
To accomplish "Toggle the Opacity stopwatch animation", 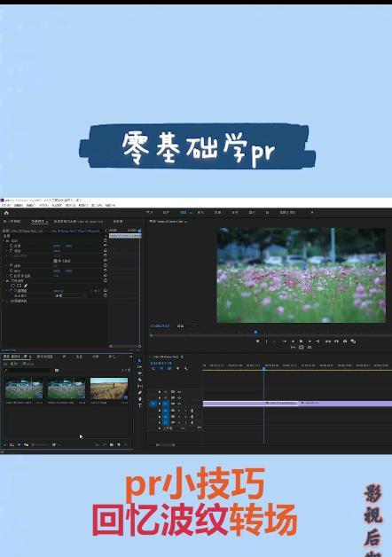I will pos(11,291).
